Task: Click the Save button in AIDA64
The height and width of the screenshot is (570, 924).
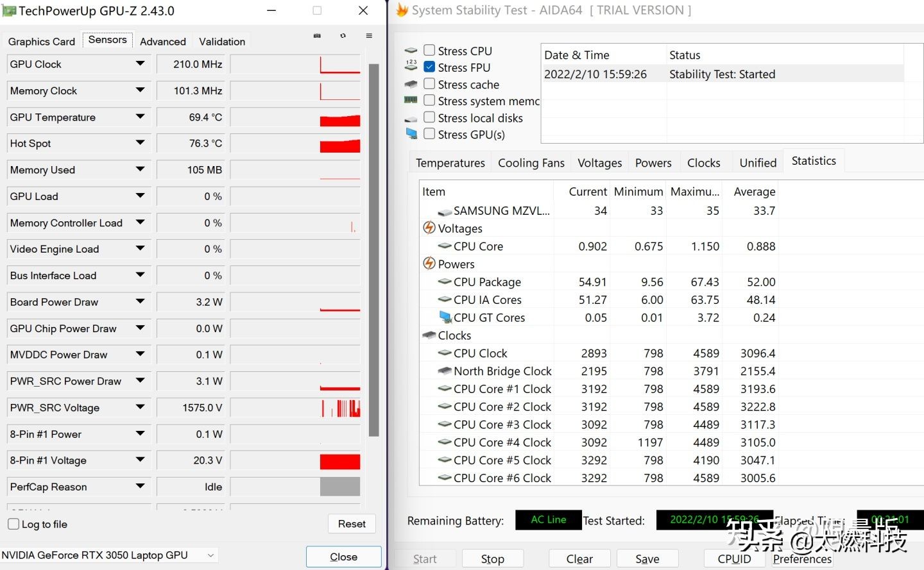Action: [647, 559]
